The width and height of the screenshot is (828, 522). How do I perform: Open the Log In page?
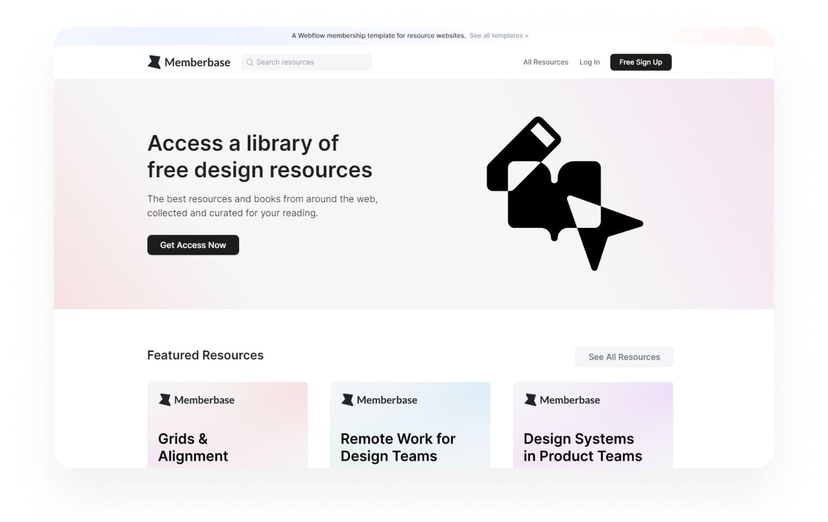coord(590,62)
